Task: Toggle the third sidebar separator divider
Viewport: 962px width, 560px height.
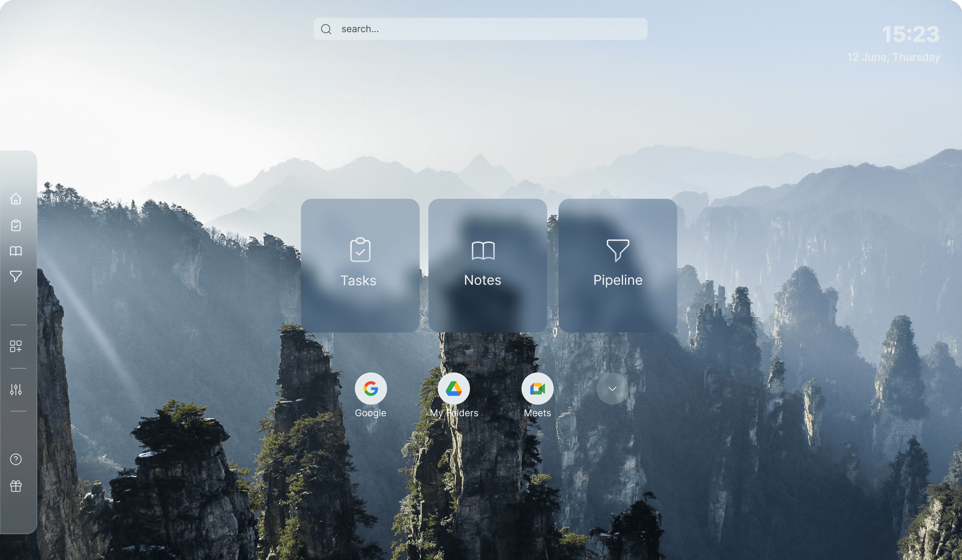Action: pos(19,412)
